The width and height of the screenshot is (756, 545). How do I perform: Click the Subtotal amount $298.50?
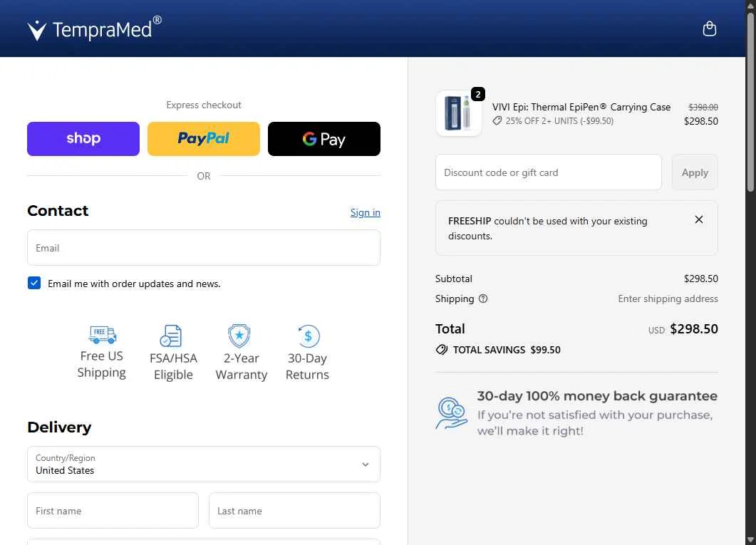[700, 279]
